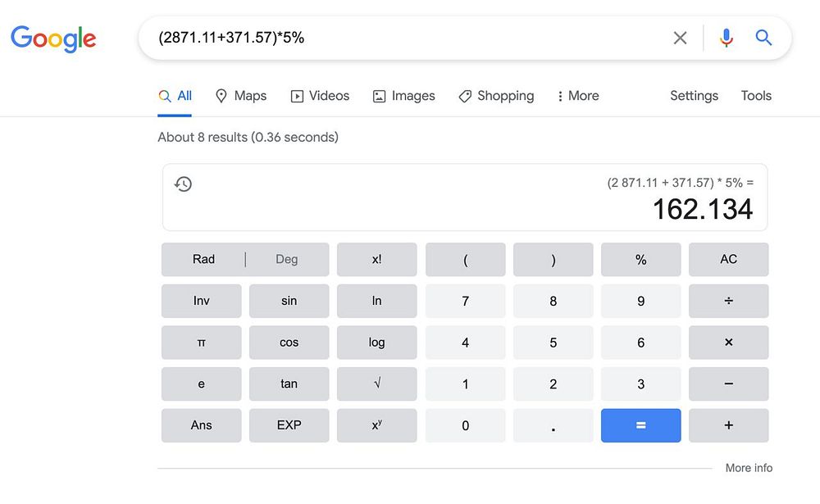
Task: Switch to the Shopping tab
Action: [x=496, y=96]
